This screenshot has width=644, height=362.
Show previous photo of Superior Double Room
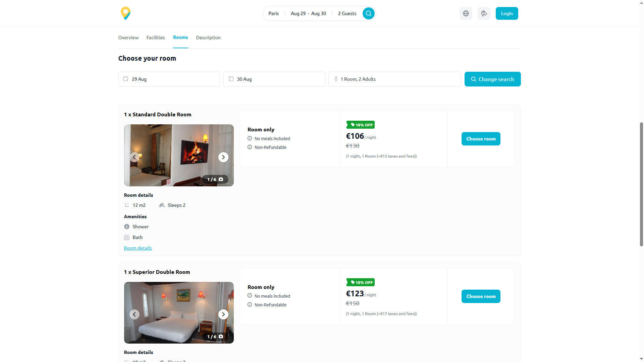click(x=134, y=314)
